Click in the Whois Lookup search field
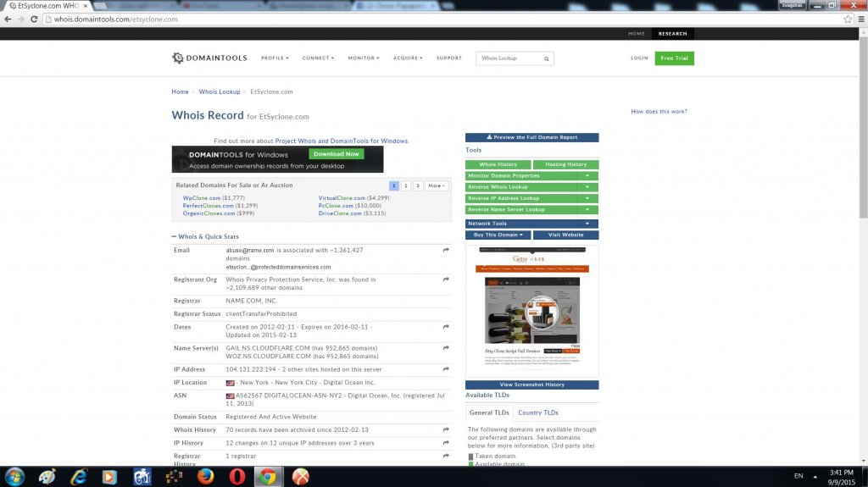Viewport: 868px width, 487px height. [x=509, y=58]
